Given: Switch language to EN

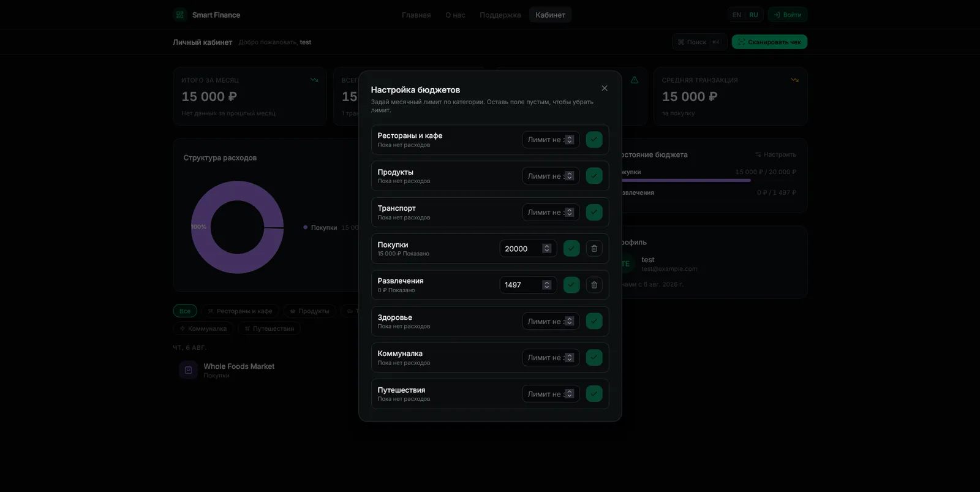Looking at the screenshot, I should pyautogui.click(x=737, y=15).
